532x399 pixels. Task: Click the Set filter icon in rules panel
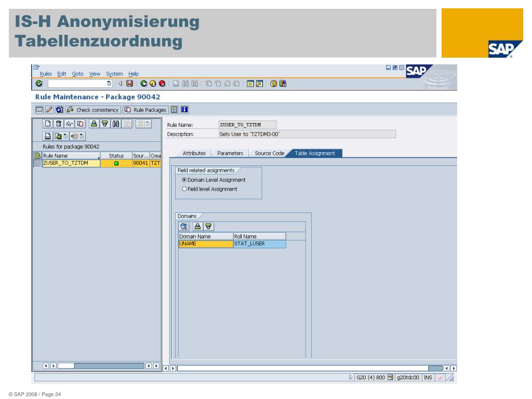click(105, 124)
